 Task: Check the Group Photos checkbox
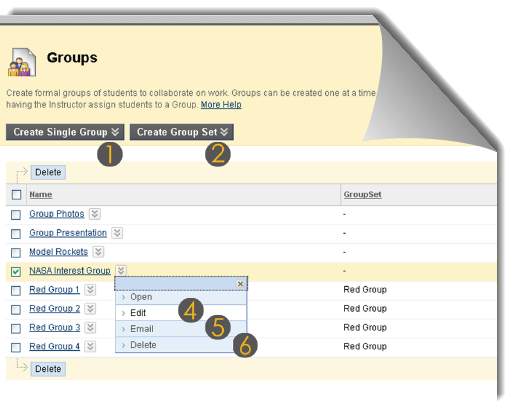16,215
